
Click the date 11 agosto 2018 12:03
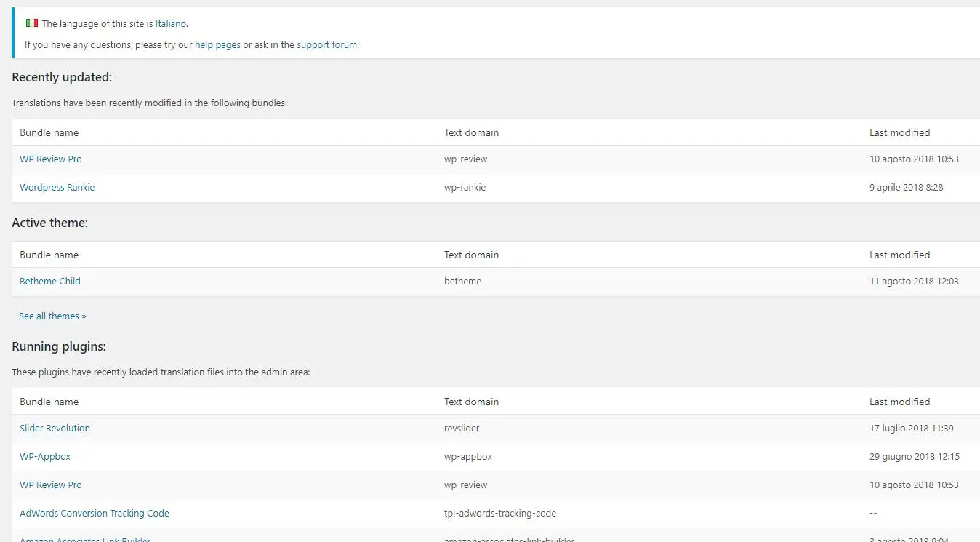pos(915,282)
